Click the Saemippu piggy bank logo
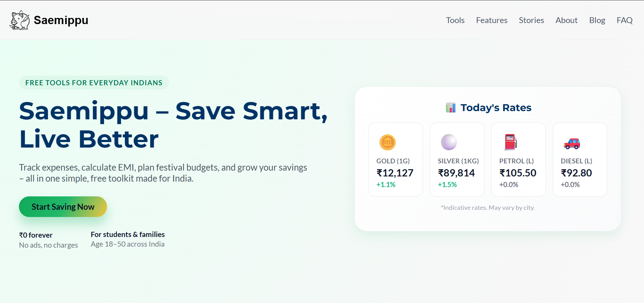 (19, 19)
